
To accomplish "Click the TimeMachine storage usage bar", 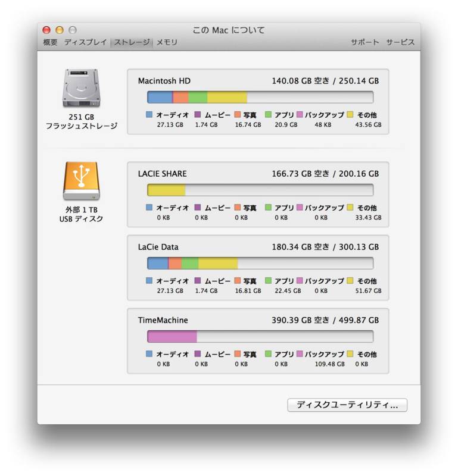I will (260, 336).
